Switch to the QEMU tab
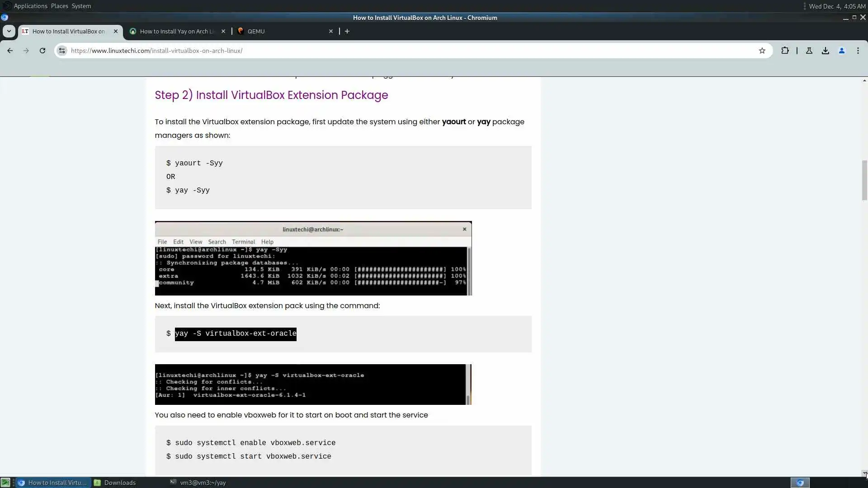This screenshot has height=488, width=868. pos(280,31)
